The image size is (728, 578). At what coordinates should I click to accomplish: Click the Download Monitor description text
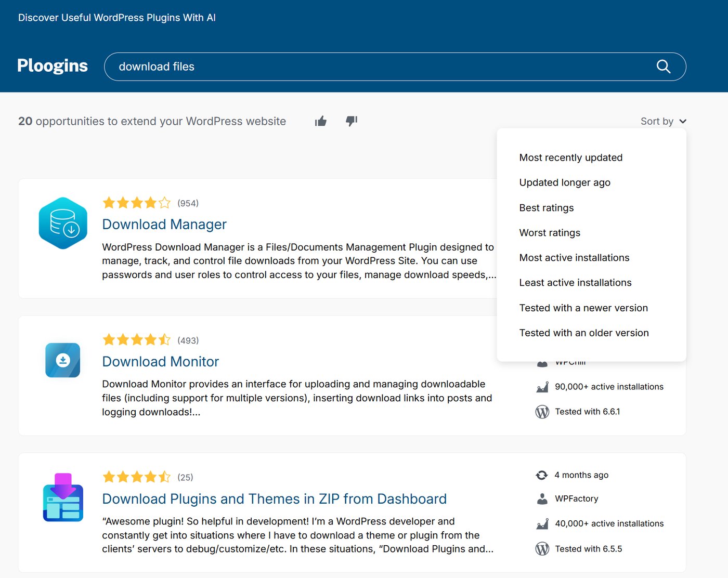(297, 398)
